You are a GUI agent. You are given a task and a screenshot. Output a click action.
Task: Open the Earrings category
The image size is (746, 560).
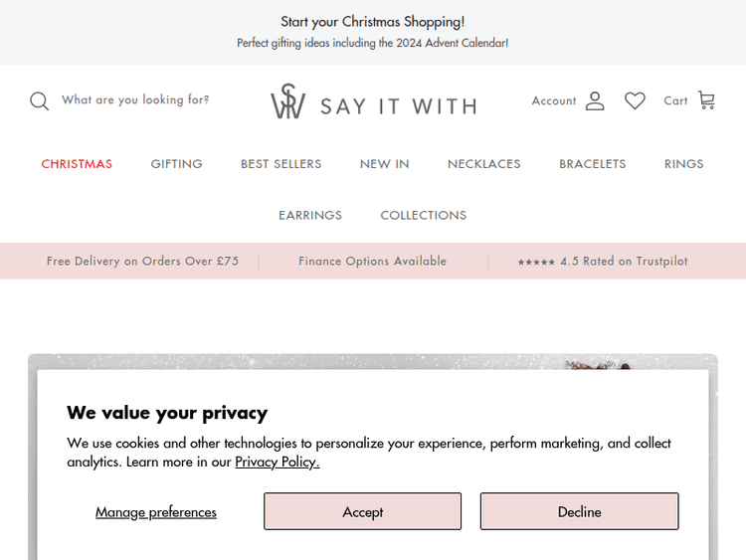pos(310,216)
